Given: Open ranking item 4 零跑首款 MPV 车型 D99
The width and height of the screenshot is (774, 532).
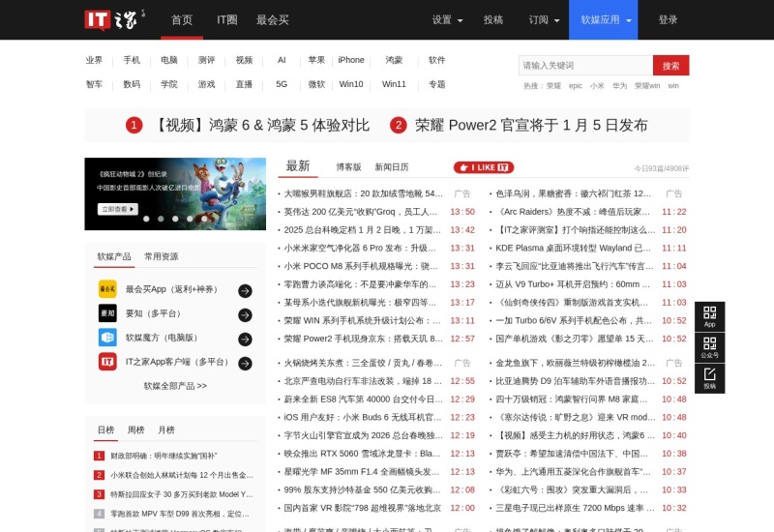Looking at the screenshot, I should tap(180, 514).
